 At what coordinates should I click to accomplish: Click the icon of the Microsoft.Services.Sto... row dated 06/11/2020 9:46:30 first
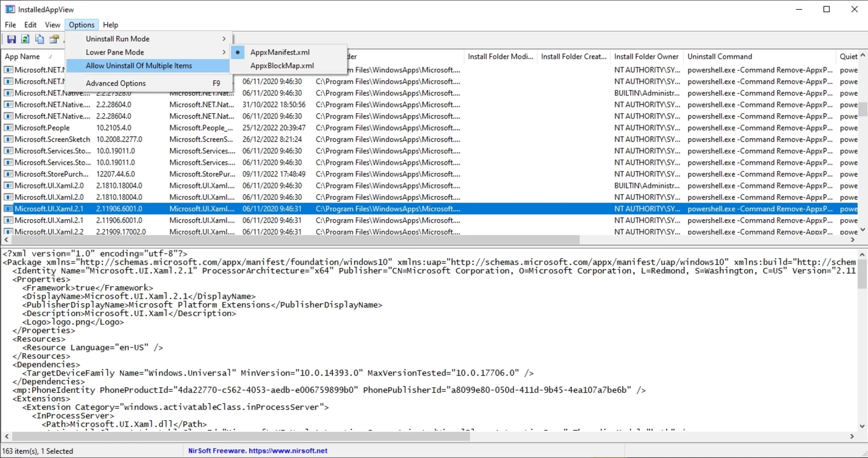pos(9,151)
